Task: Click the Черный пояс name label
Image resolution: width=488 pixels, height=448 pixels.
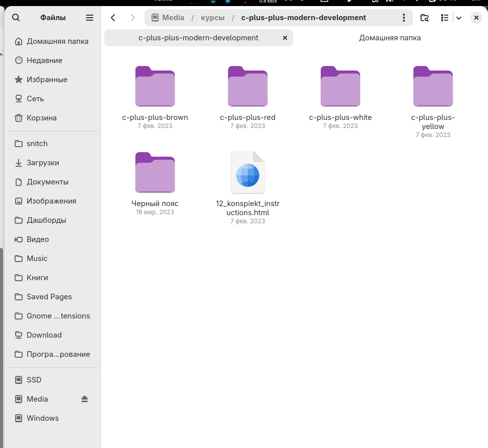Action: (x=155, y=204)
